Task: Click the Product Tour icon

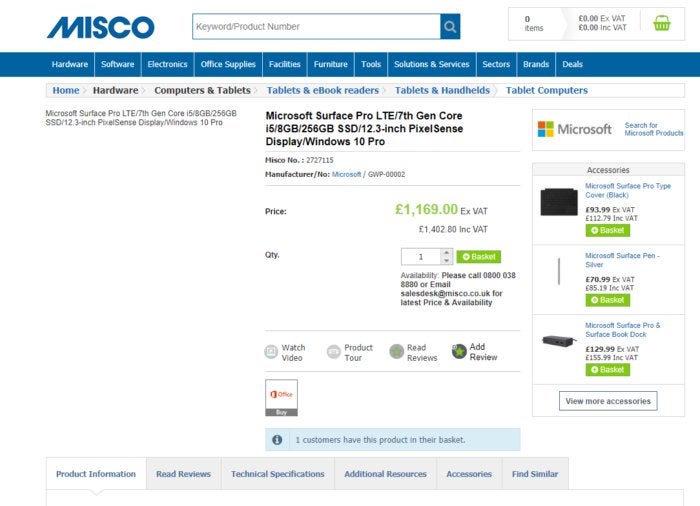Action: pos(334,352)
